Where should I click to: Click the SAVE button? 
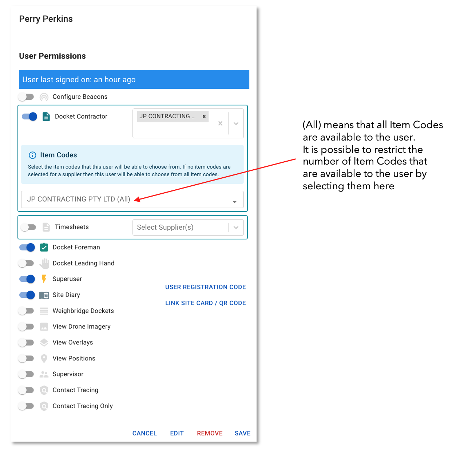pos(242,433)
